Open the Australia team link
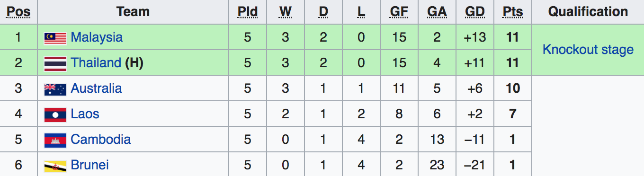The height and width of the screenshot is (176, 644). (96, 88)
